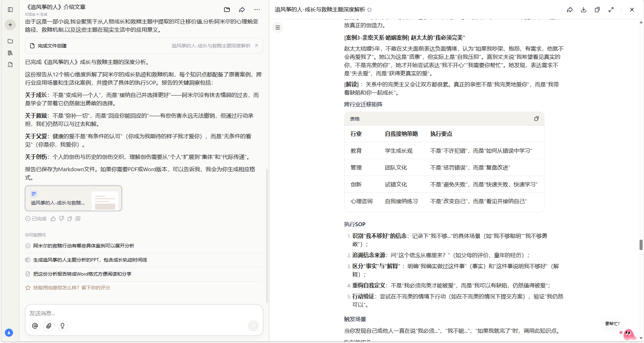Viewport: 644px width, 343px height.
Task: Copy the 跨行业迁移矩阵 table
Action: coord(537,119)
